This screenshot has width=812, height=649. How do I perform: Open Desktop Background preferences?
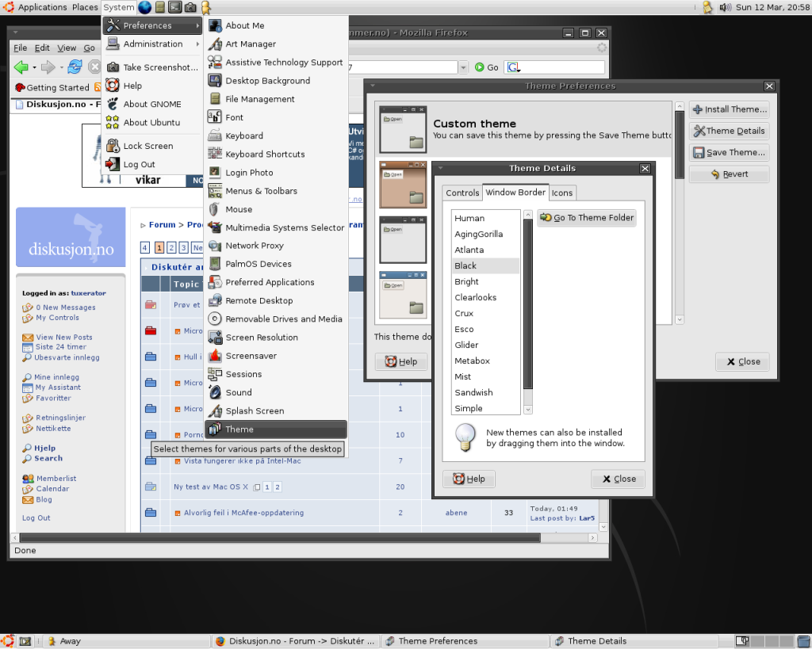pyautogui.click(x=275, y=81)
